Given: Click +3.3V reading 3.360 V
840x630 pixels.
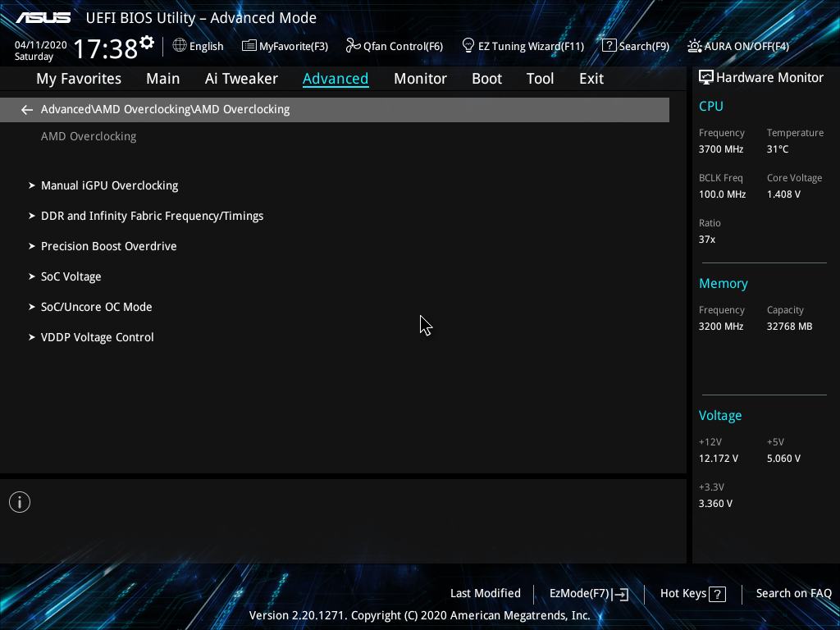Looking at the screenshot, I should click(x=715, y=504).
